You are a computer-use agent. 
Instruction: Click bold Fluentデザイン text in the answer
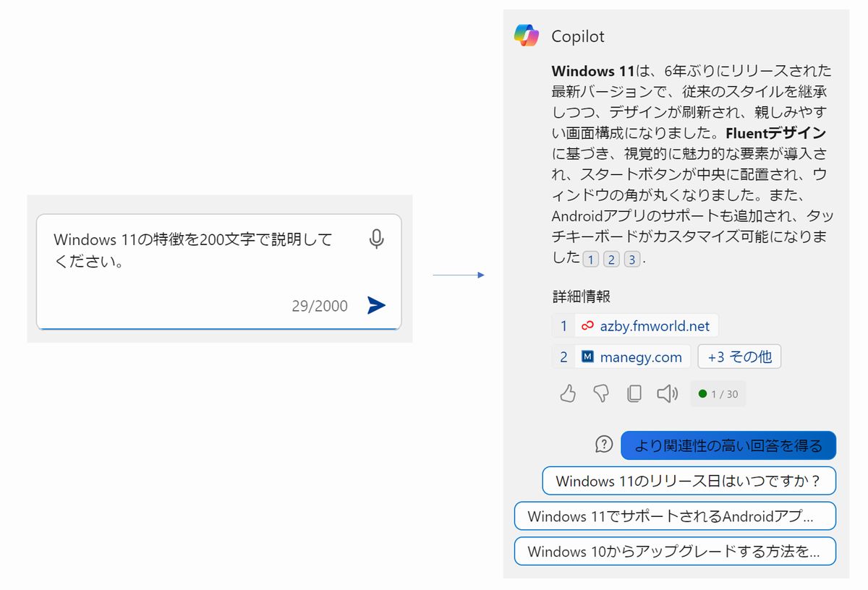pos(775,134)
